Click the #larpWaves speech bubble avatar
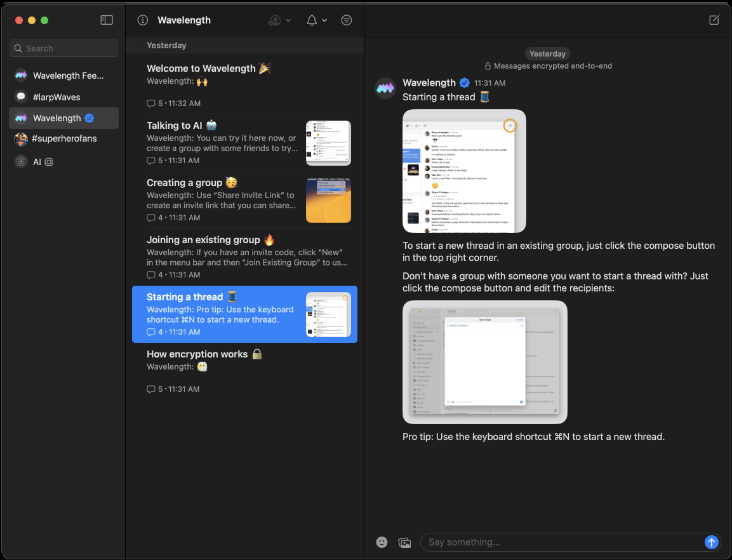 pos(20,97)
